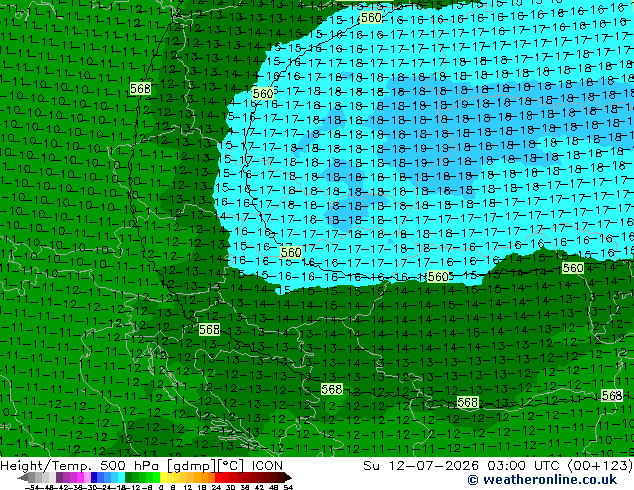This screenshot has width=634, height=490.
Task: Click the '54' legend maximum label
Action: (x=288, y=487)
